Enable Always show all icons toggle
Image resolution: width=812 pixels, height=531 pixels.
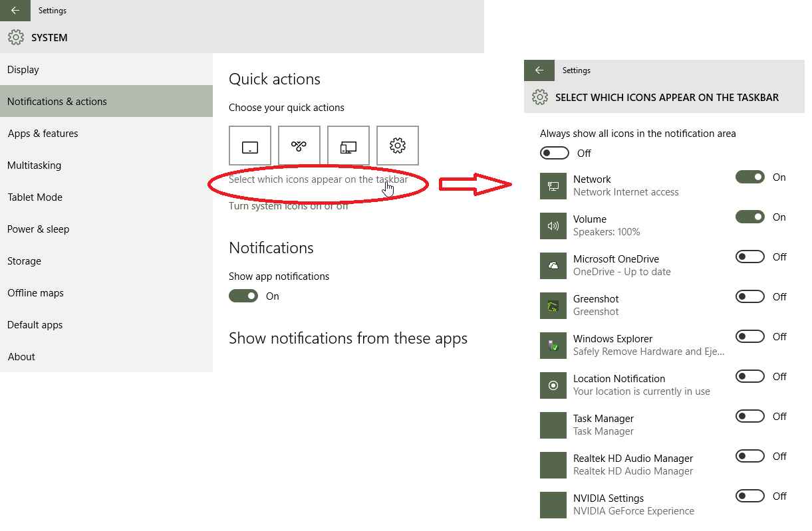click(x=554, y=153)
